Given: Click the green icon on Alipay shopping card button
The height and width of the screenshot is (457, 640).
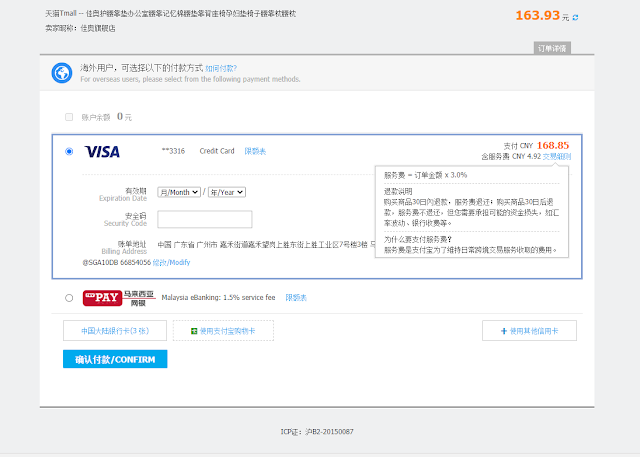Looking at the screenshot, I should tap(194, 331).
